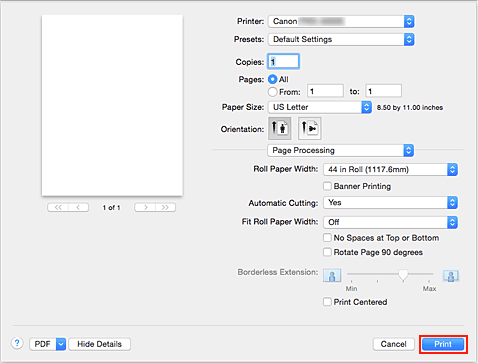
Task: Go to first page in preview
Action: (58, 207)
